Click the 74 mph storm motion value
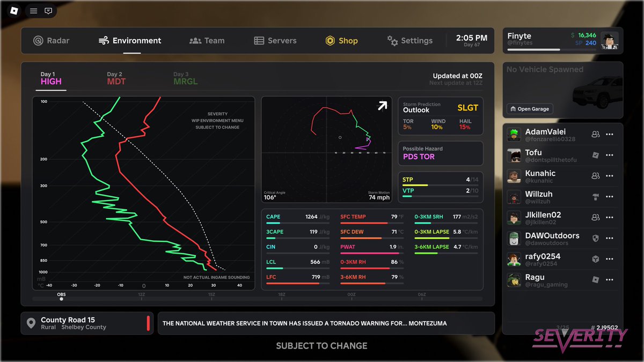 379,197
